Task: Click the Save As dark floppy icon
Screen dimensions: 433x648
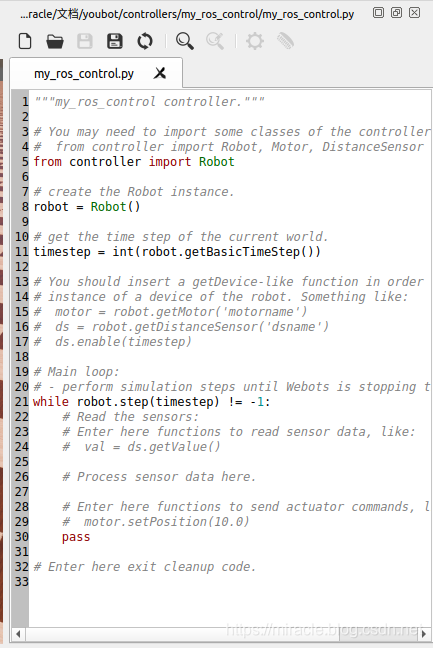Action: [115, 41]
